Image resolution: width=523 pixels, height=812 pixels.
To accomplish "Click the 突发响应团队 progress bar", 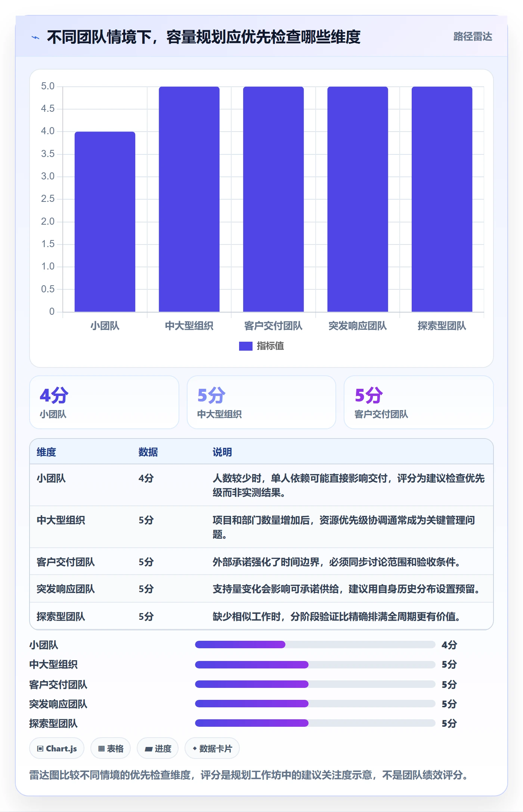I will pos(315,704).
